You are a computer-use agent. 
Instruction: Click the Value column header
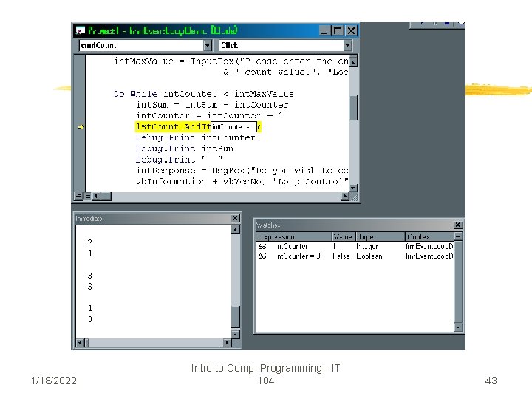coord(344,236)
